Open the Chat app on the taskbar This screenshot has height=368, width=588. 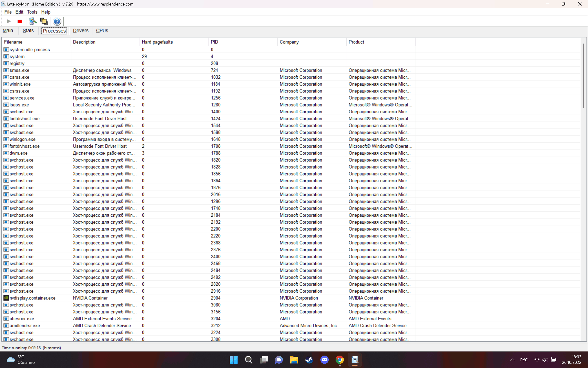click(279, 360)
